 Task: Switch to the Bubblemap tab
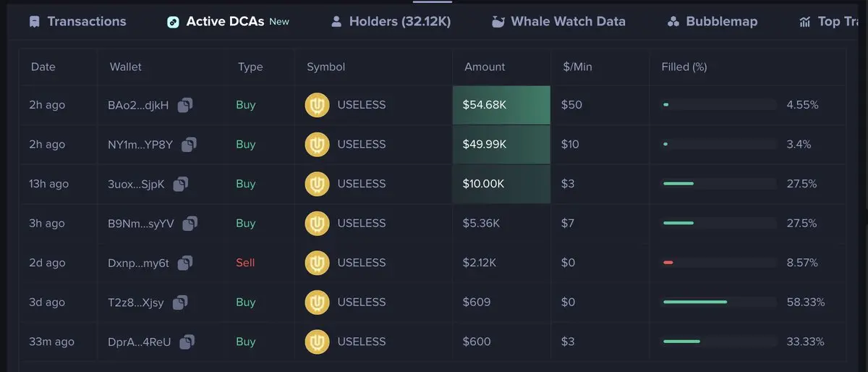(x=712, y=22)
